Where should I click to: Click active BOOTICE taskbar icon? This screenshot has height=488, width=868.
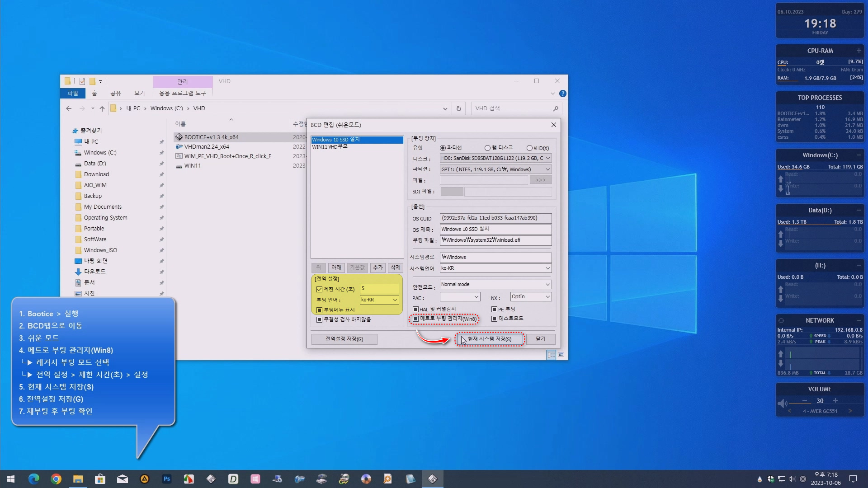(433, 479)
